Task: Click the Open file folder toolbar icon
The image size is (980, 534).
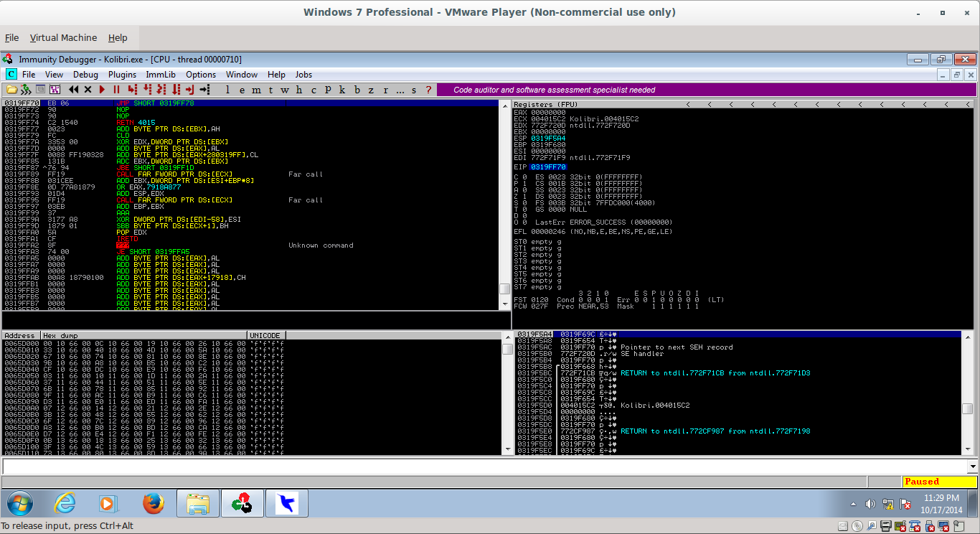Action: coord(11,90)
